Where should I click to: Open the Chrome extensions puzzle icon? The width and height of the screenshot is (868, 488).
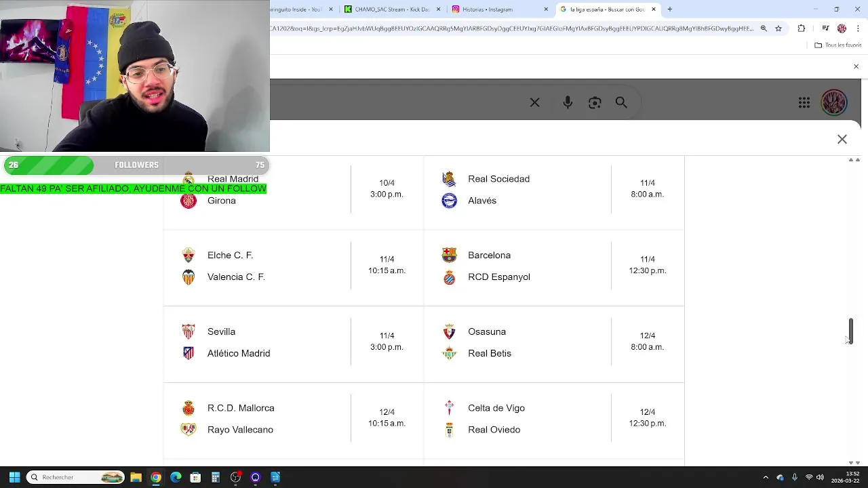tap(802, 28)
